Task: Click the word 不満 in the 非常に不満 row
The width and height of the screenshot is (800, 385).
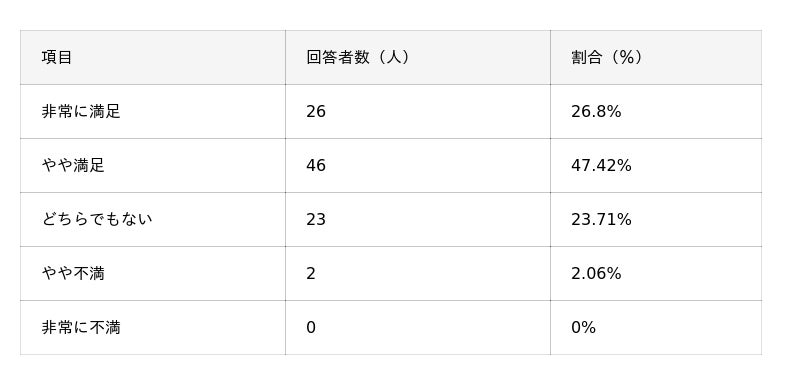Action: (105, 327)
